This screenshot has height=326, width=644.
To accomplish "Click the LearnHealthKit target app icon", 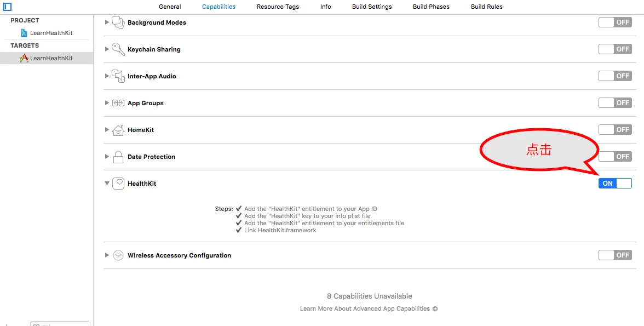I will pyautogui.click(x=24, y=58).
